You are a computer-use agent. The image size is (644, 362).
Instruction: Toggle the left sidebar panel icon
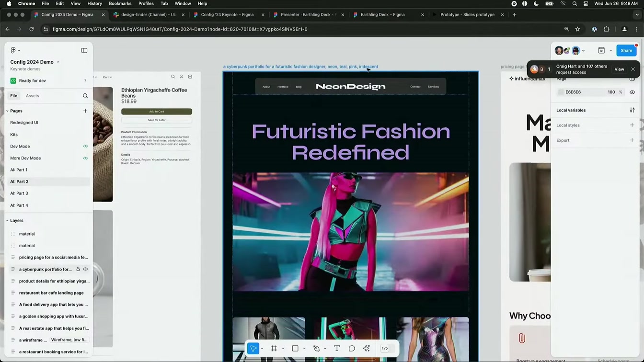84,50
